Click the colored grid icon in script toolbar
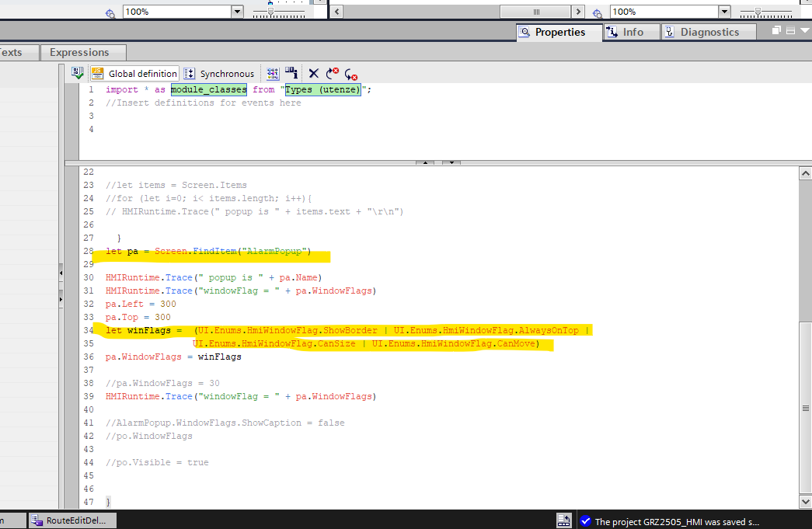Viewport: 812px width, 529px height. [273, 73]
